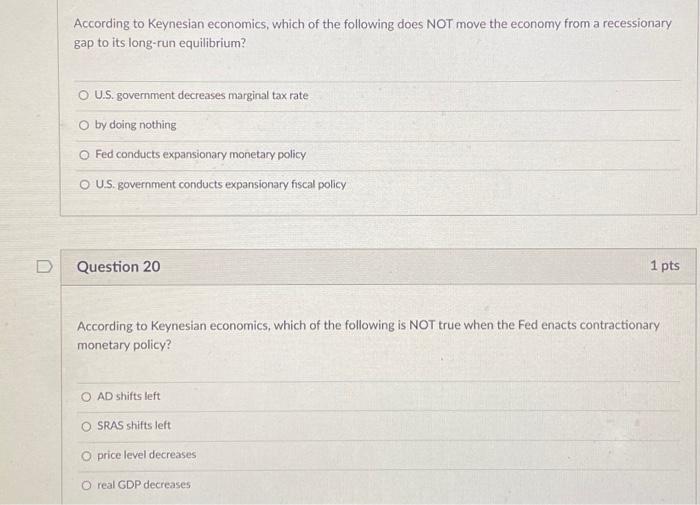The image size is (700, 505).
Task: Click the 'by doing nothing' answer label text
Action: pos(135,125)
